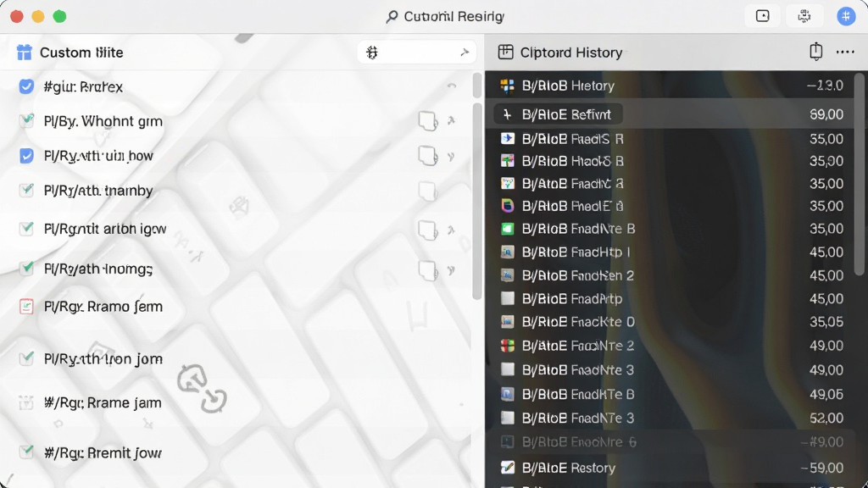Expand the chevron on the uin how row
Image resolution: width=868 pixels, height=488 pixels.
coord(451,157)
